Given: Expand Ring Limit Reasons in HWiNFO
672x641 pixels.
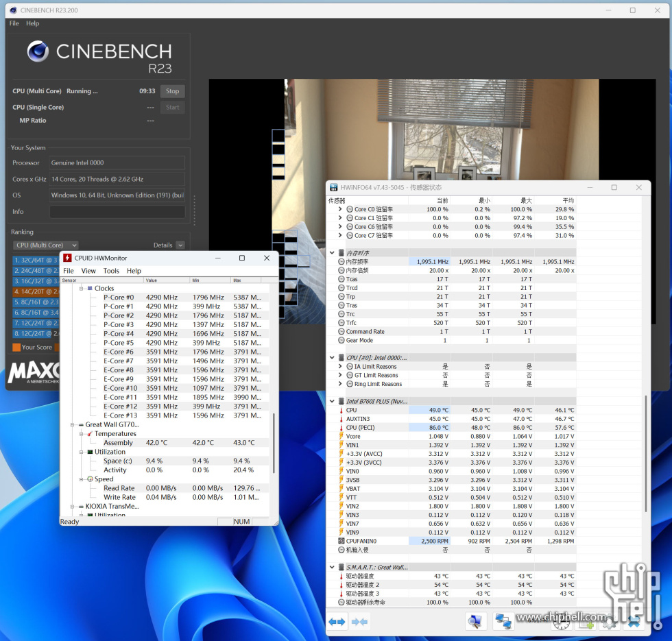Looking at the screenshot, I should point(340,385).
